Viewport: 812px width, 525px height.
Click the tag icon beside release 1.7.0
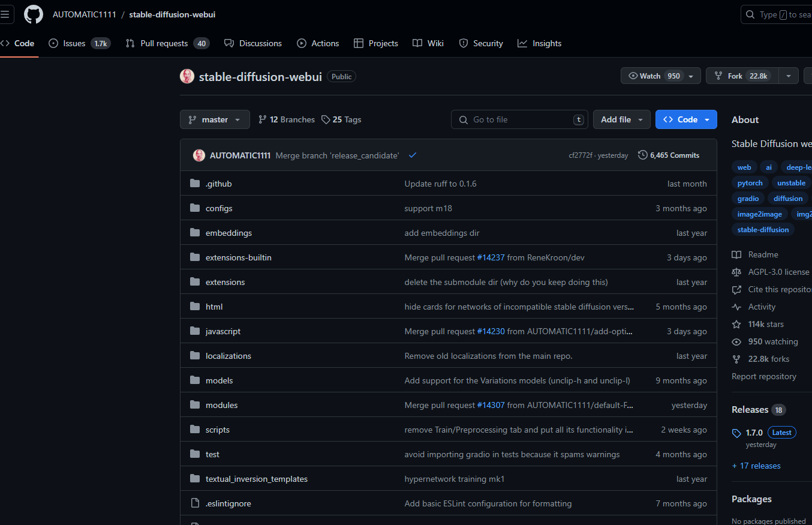click(736, 433)
